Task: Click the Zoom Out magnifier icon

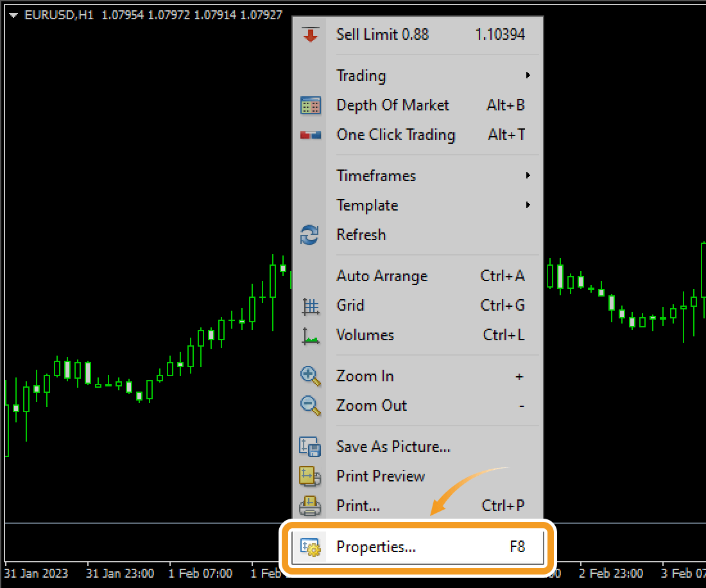Action: 310,406
